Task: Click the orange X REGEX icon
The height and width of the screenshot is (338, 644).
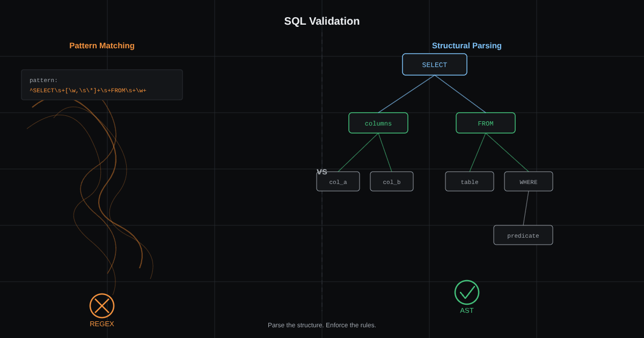Action: coord(102,306)
